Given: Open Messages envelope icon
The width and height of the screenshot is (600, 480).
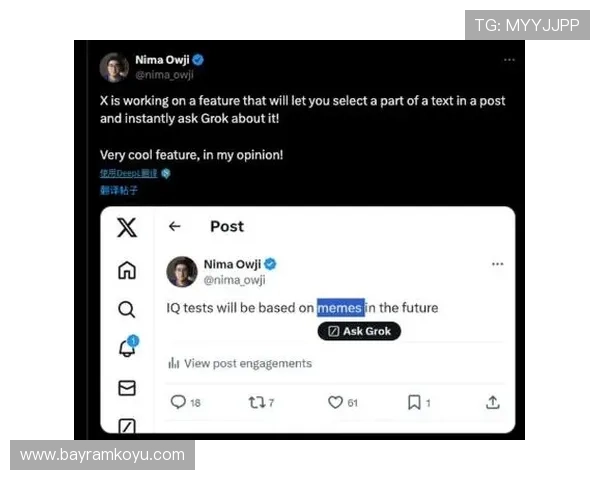Looking at the screenshot, I should click(127, 388).
